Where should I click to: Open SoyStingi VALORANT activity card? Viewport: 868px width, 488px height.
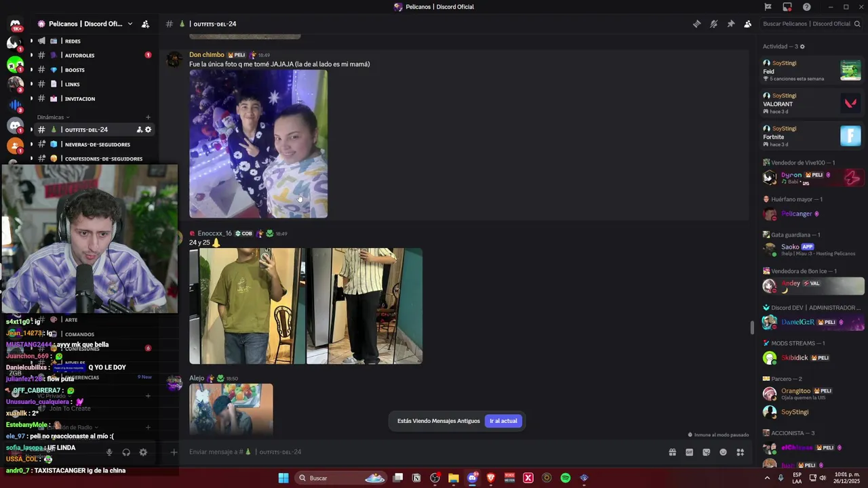coord(812,103)
